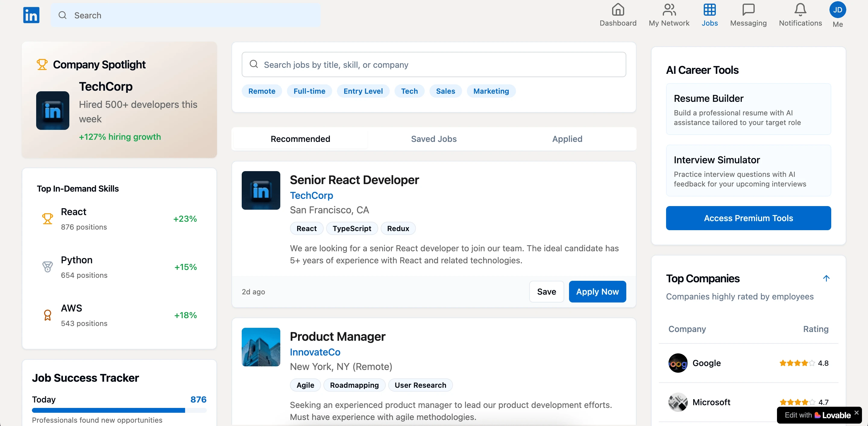The image size is (868, 426).
Task: Switch to the Applied tab
Action: pos(567,139)
